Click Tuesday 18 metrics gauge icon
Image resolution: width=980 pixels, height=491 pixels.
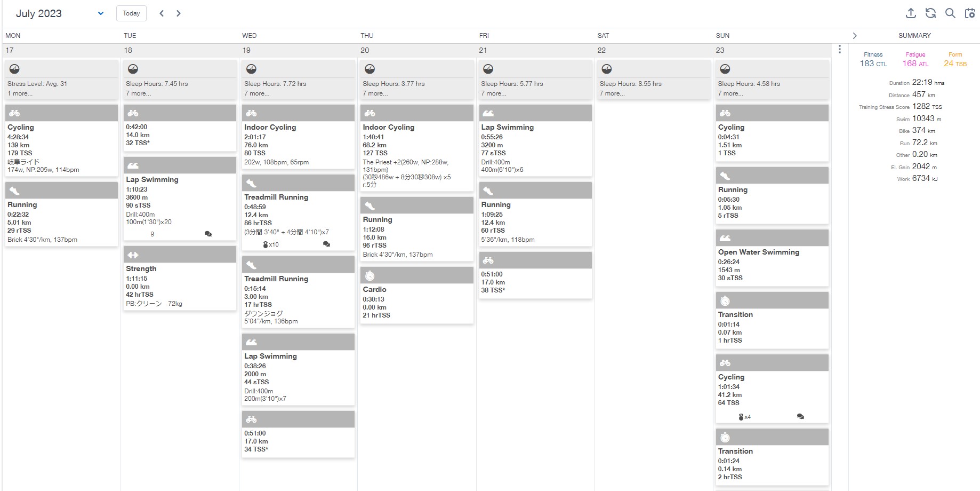tap(133, 69)
